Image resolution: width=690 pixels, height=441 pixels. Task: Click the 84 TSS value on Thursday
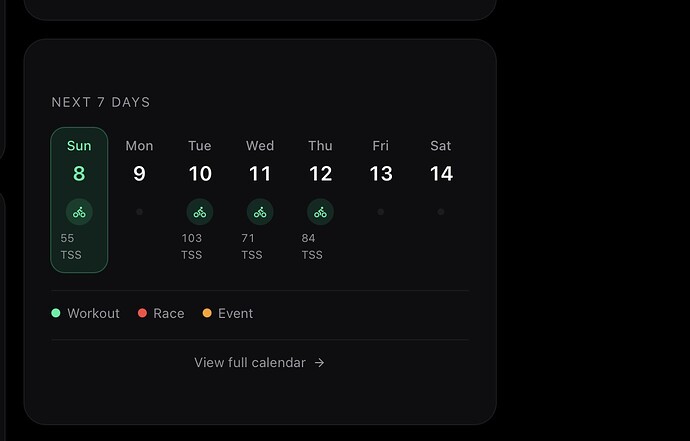[312, 246]
